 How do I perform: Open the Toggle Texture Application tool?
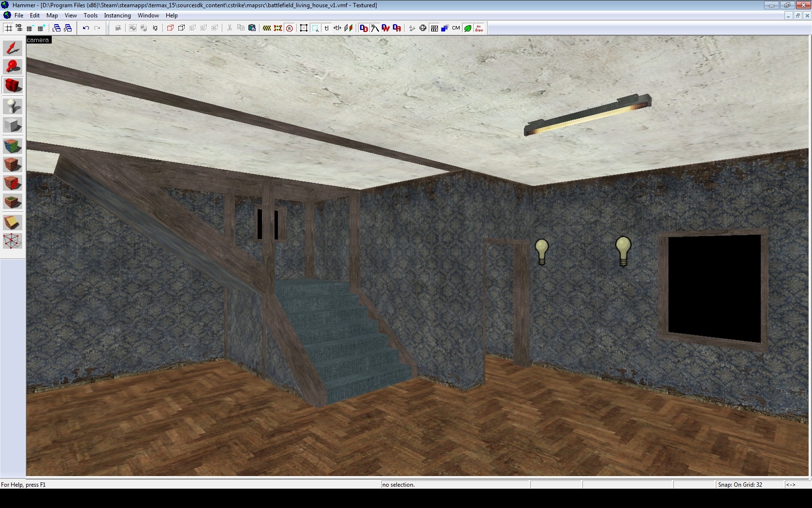pos(13,146)
